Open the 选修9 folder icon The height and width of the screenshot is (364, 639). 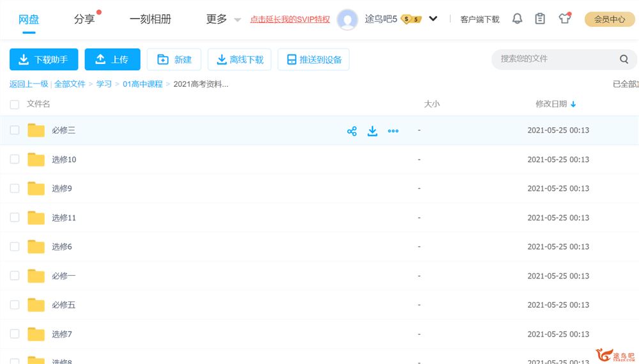[36, 188]
